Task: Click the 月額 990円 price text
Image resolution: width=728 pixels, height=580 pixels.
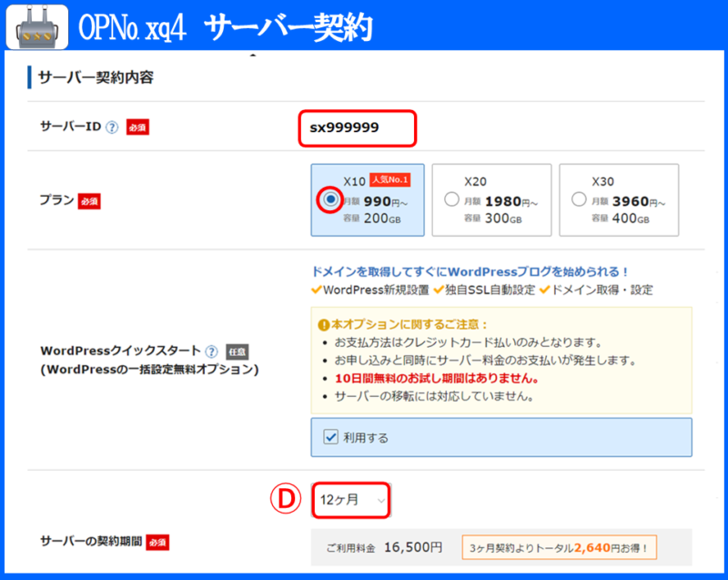Action: click(x=376, y=201)
